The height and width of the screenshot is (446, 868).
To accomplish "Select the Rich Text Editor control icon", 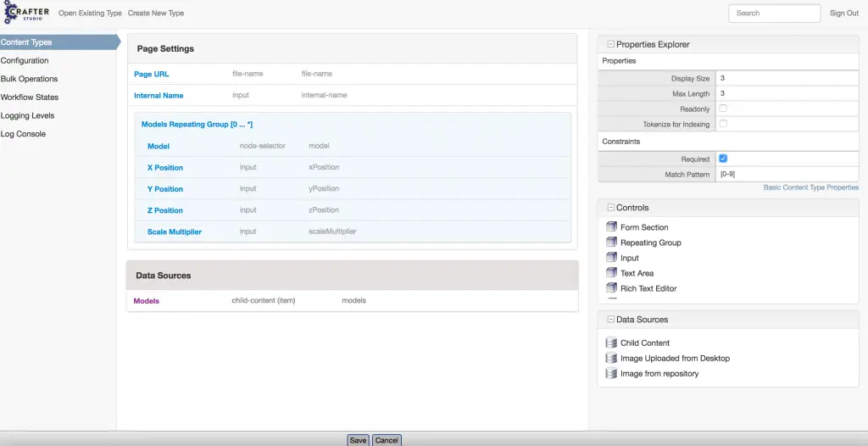I will 612,288.
